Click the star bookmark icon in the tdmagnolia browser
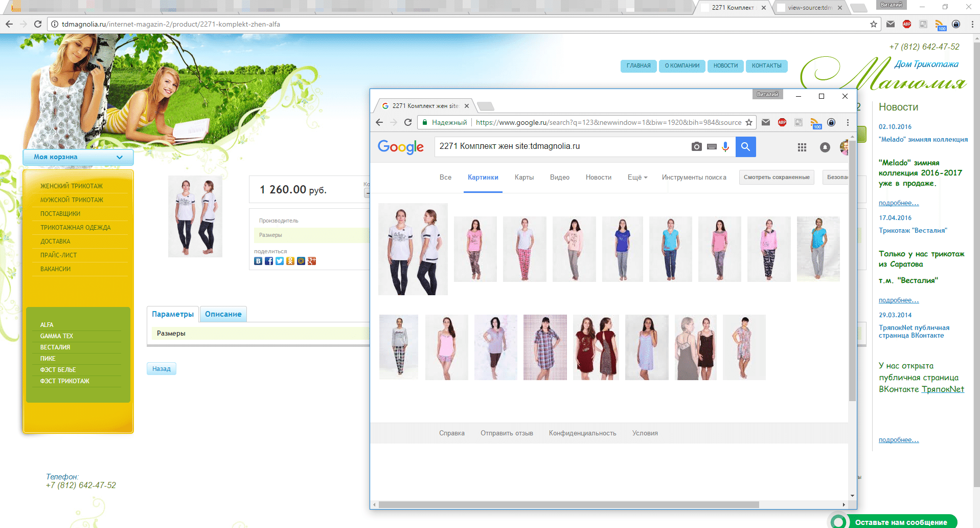 click(873, 24)
